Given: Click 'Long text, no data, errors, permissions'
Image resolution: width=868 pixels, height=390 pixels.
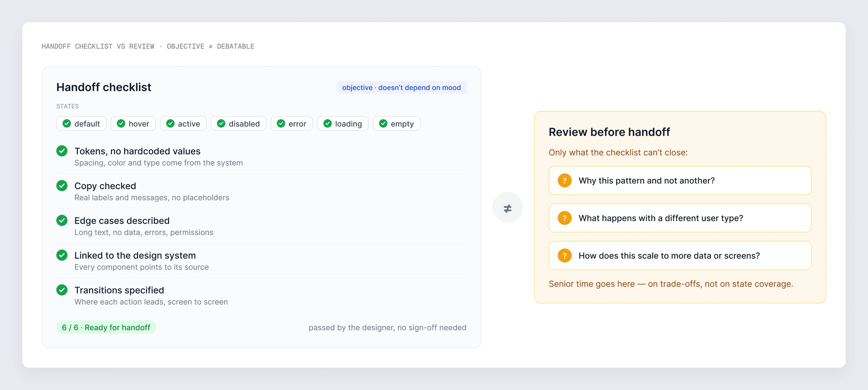Looking at the screenshot, I should point(144,233).
